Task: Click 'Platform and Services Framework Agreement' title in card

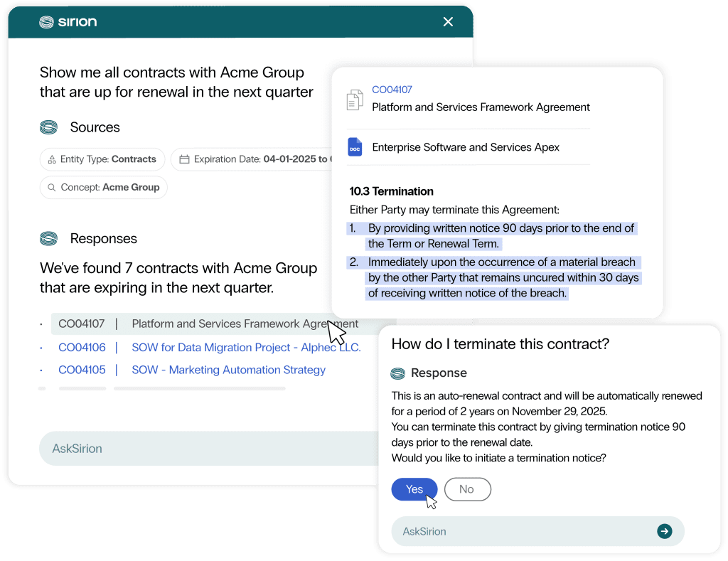Action: coord(481,107)
